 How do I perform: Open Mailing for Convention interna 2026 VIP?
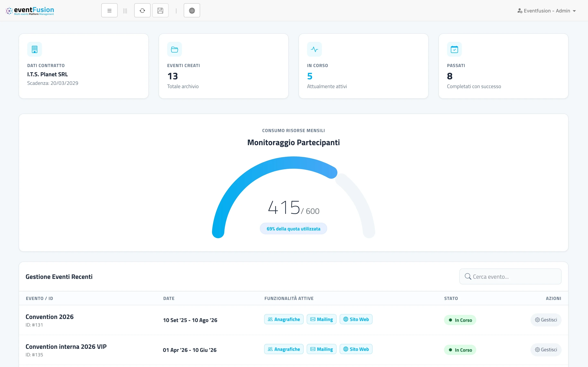tap(322, 349)
